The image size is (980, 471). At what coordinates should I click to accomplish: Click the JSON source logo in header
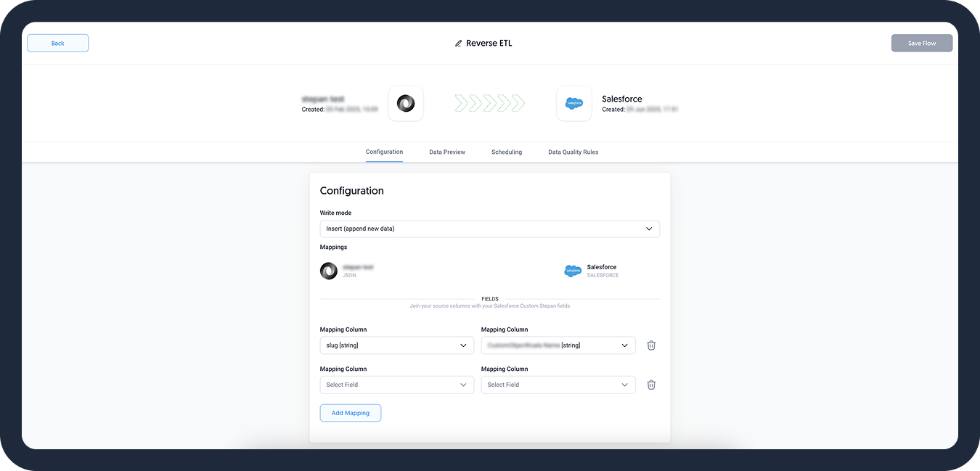tap(406, 104)
